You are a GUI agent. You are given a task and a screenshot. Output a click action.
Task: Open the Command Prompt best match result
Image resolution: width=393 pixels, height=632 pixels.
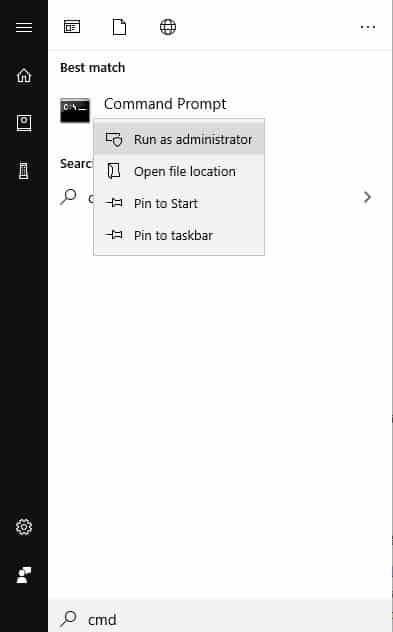[x=165, y=104]
